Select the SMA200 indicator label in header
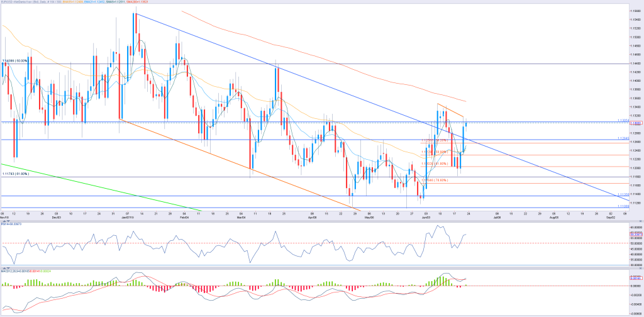The image size is (644, 317). (136, 2)
